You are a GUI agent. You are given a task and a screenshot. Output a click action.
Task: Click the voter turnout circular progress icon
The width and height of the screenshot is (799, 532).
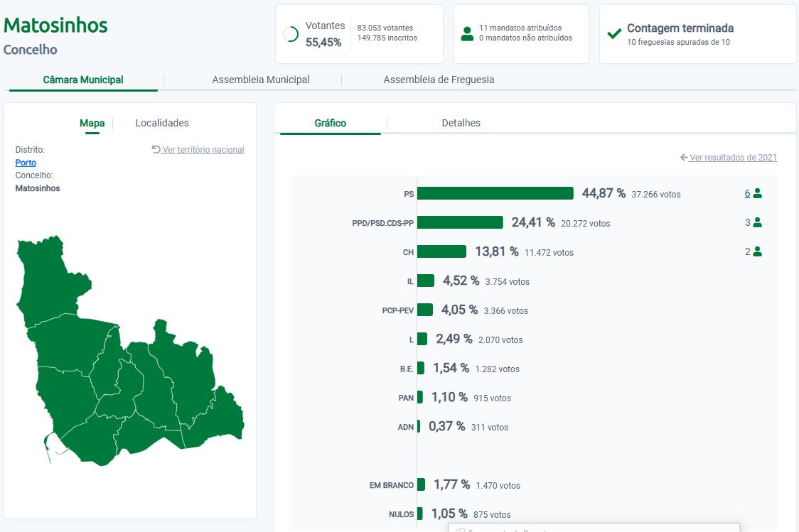tap(291, 34)
